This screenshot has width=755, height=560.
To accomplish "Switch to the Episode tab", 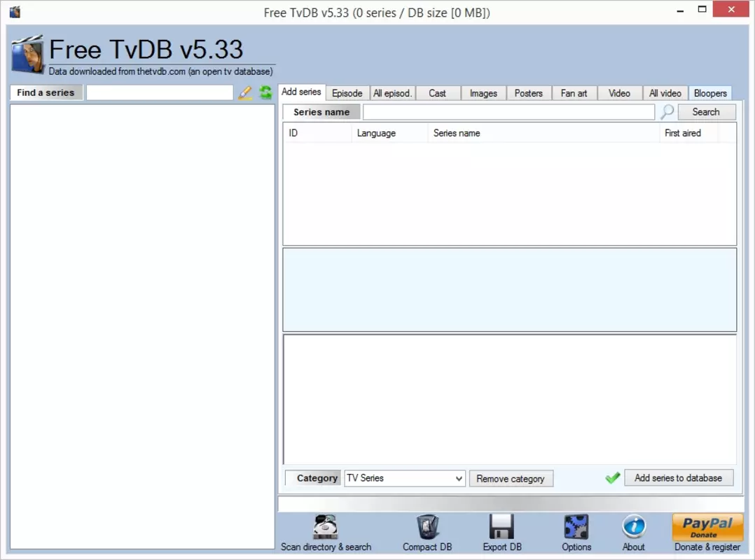I will point(347,93).
